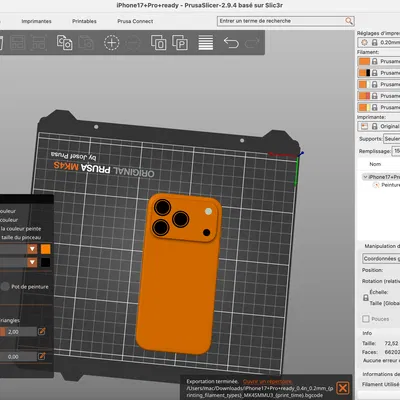
Task: Click lock icon of first Prusament filament
Action: 375,61
